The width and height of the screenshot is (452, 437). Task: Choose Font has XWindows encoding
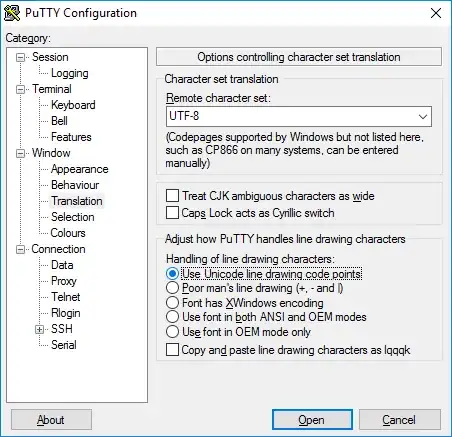coord(172,303)
